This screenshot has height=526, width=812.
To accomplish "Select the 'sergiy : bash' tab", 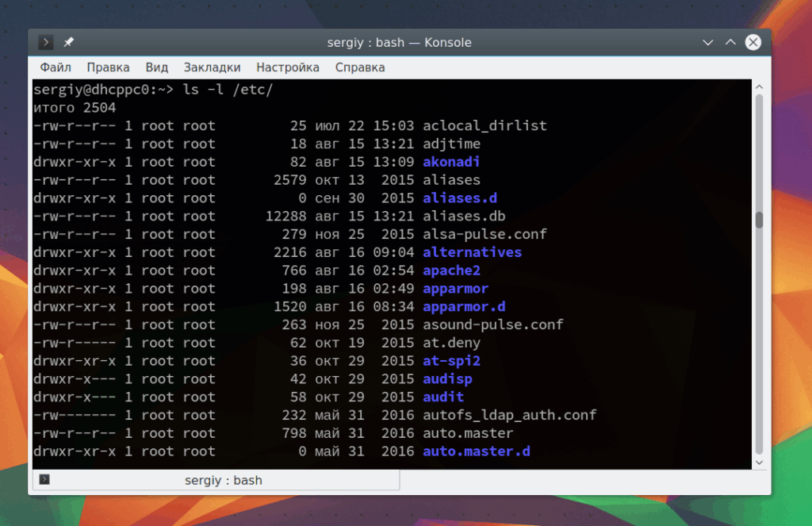I will [x=216, y=480].
